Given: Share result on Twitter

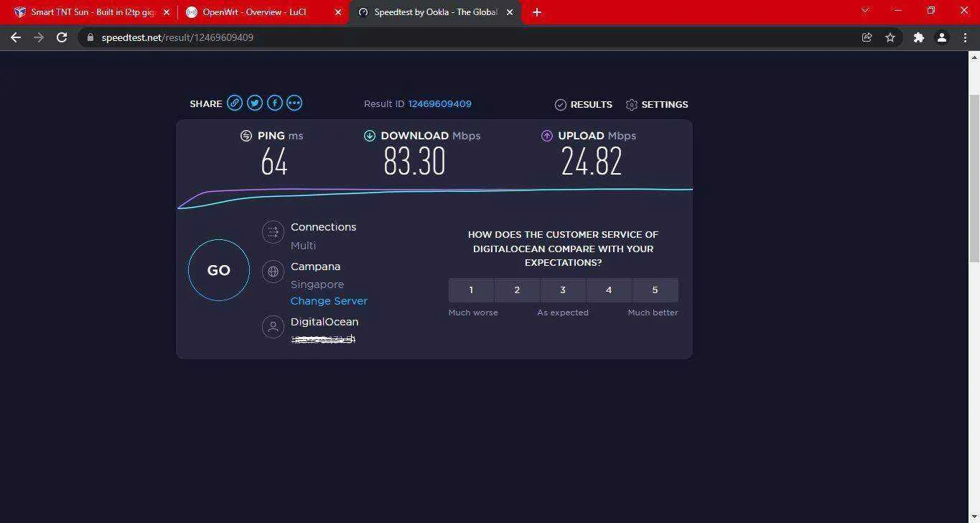Looking at the screenshot, I should [x=255, y=103].
